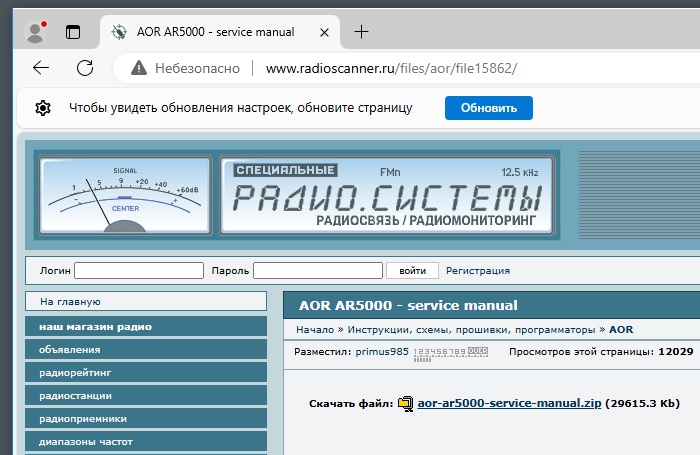Screen dimensions: 700x455
Task: Focus the Логин input field
Action: 139,271
